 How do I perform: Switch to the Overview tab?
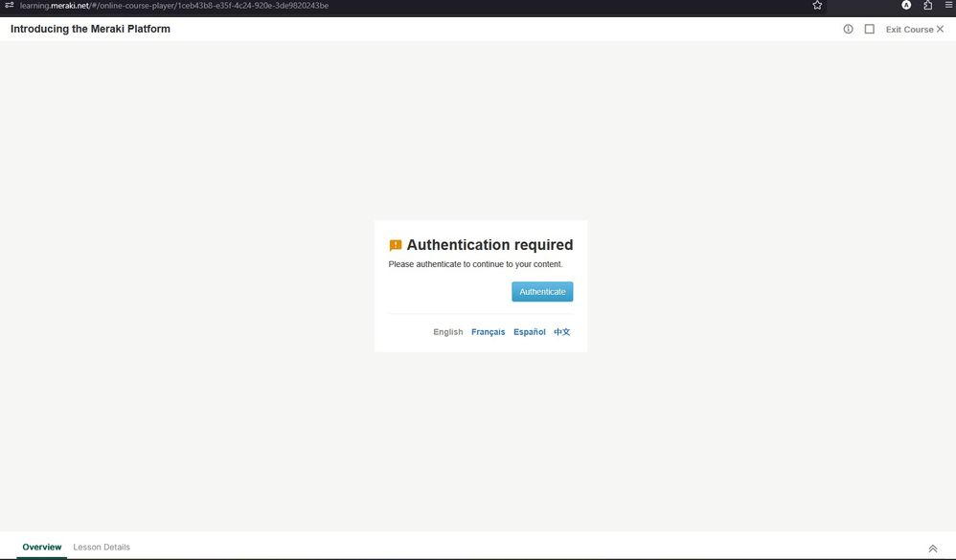(x=42, y=547)
